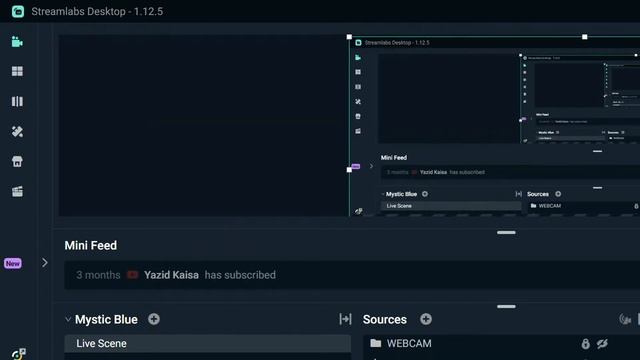Click the resize bar above Mini Feed

(x=506, y=233)
